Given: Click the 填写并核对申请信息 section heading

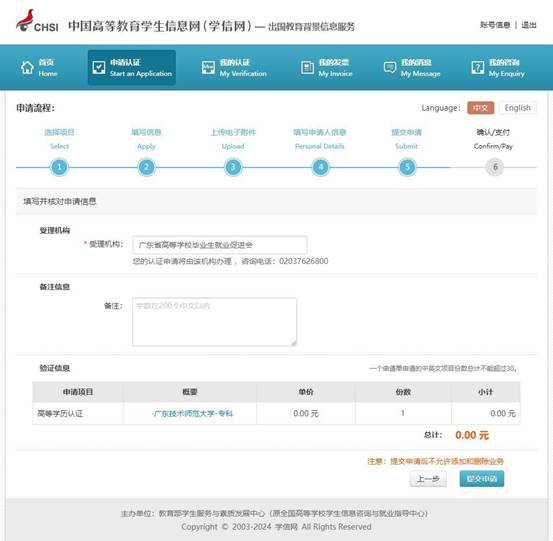Looking at the screenshot, I should 60,201.
